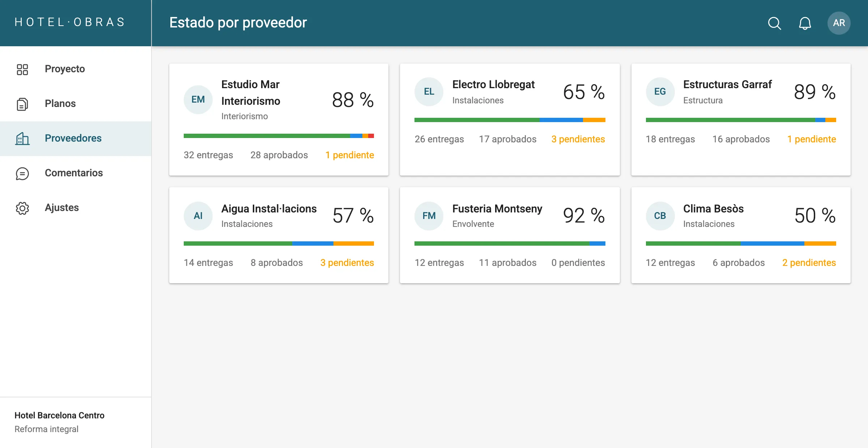Click Estudio Mar progress bar

tap(278, 136)
